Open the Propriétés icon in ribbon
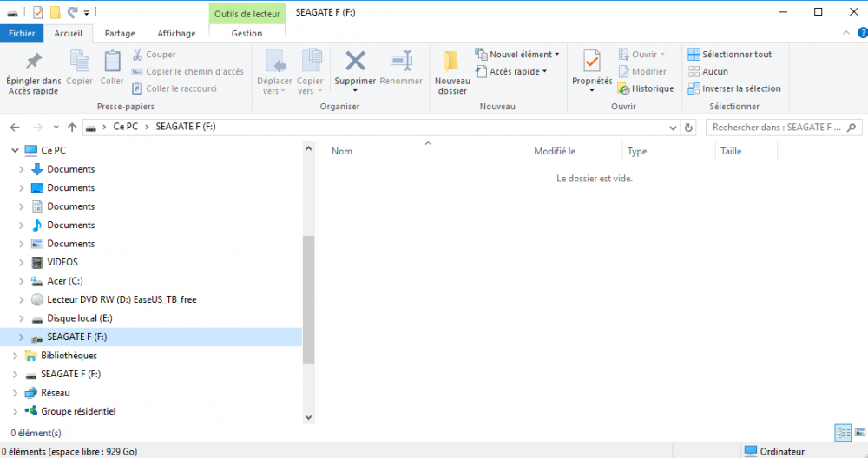Image resolution: width=868 pixels, height=458 pixels. click(x=592, y=62)
